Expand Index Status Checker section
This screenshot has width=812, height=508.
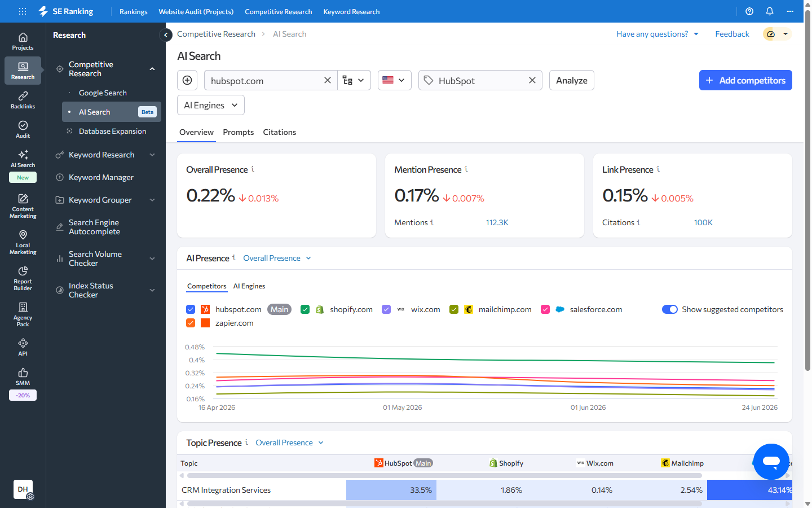(152, 290)
